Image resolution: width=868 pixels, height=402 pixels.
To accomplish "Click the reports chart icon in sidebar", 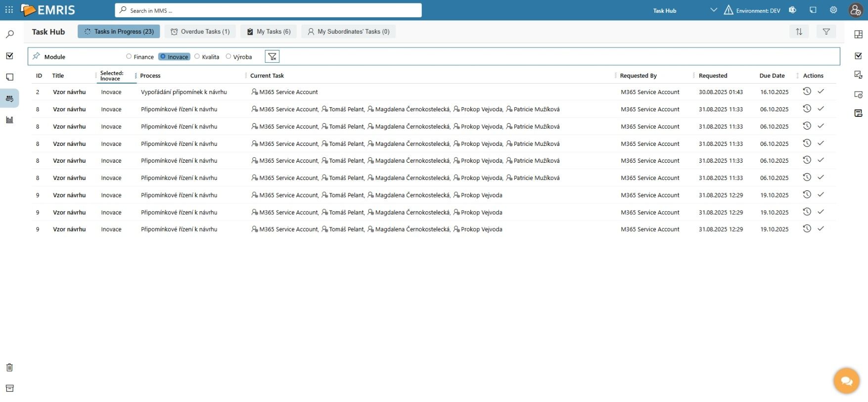I will coord(9,120).
